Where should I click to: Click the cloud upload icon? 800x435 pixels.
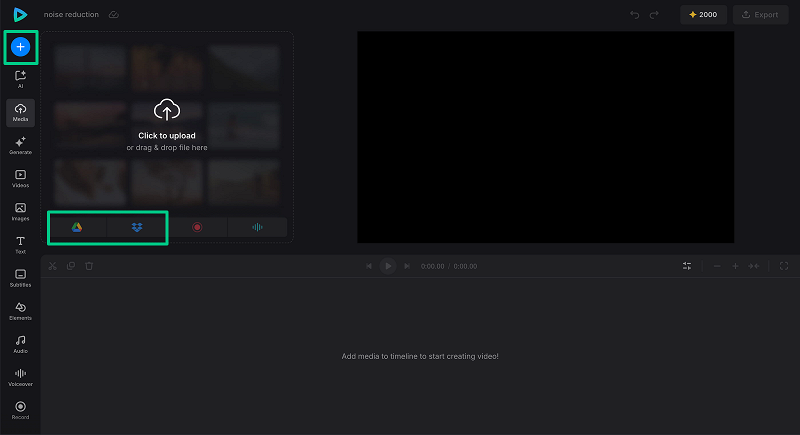(x=167, y=110)
